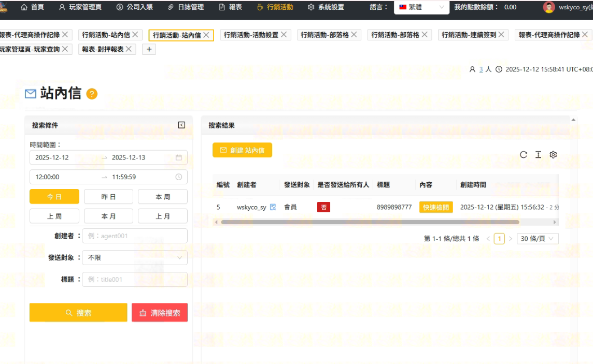Click the 創建者 input field

click(x=134, y=236)
